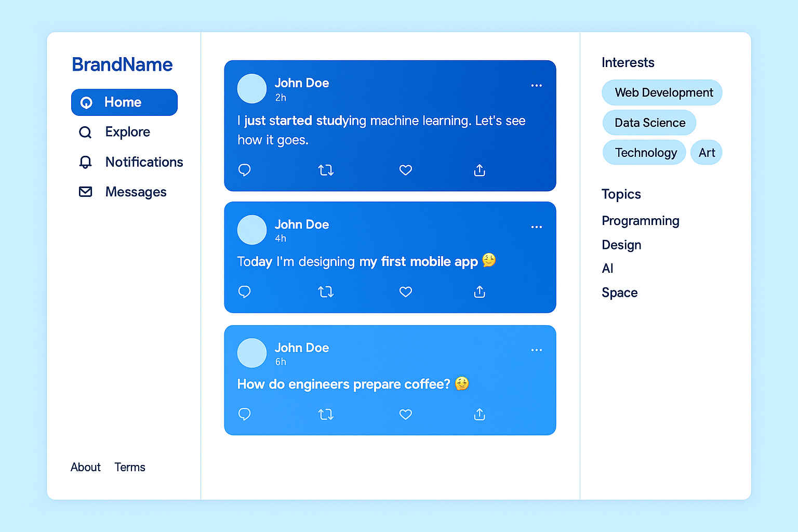The width and height of the screenshot is (798, 532).
Task: Like the coffee post with the heart icon
Action: pyautogui.click(x=405, y=414)
